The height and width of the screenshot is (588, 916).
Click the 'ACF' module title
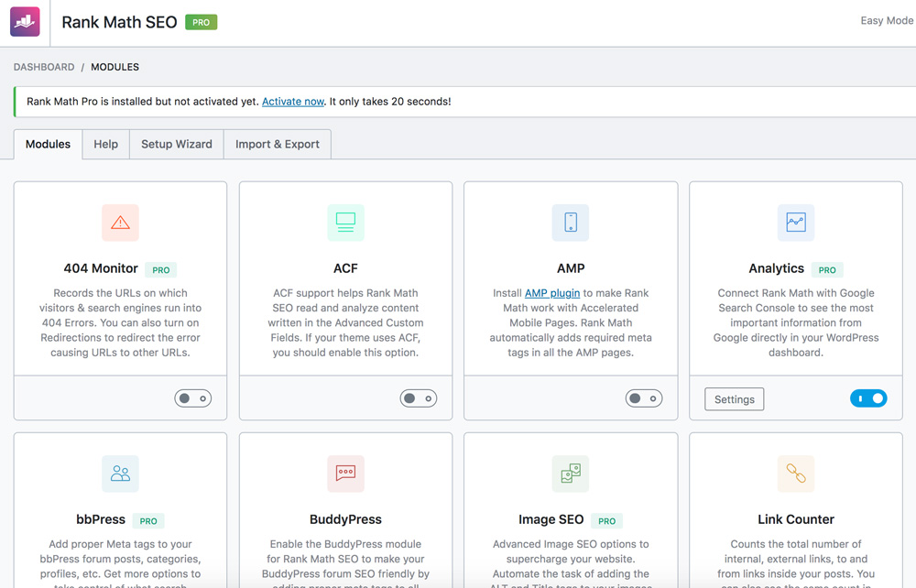coord(346,268)
